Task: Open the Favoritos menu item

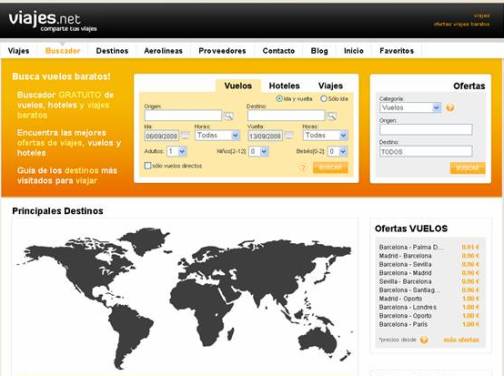Action: click(x=397, y=51)
